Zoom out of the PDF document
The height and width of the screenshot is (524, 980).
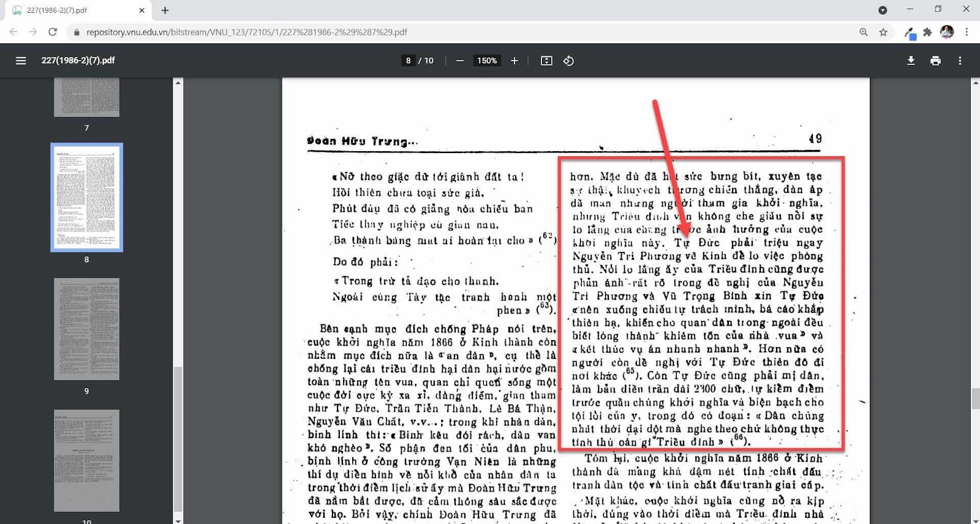[459, 61]
